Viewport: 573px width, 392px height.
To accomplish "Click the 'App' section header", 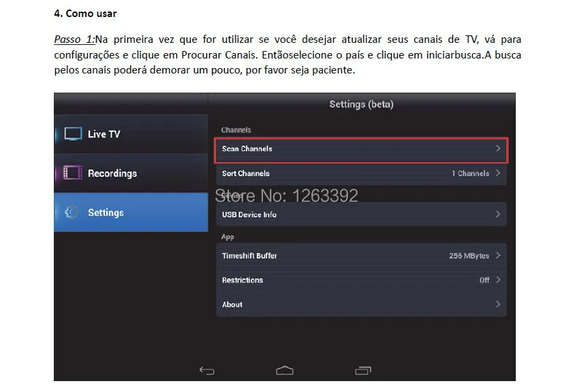I will pyautogui.click(x=228, y=237).
